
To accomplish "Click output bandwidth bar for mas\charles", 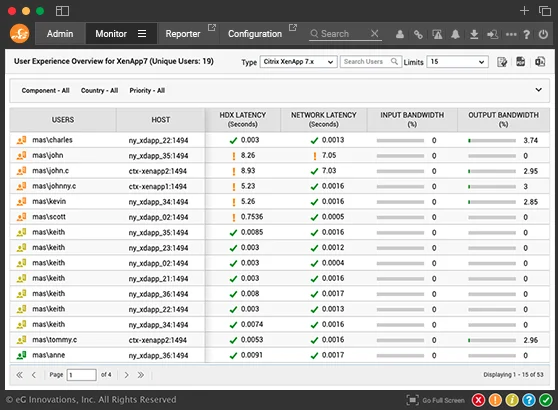I will pos(492,141).
